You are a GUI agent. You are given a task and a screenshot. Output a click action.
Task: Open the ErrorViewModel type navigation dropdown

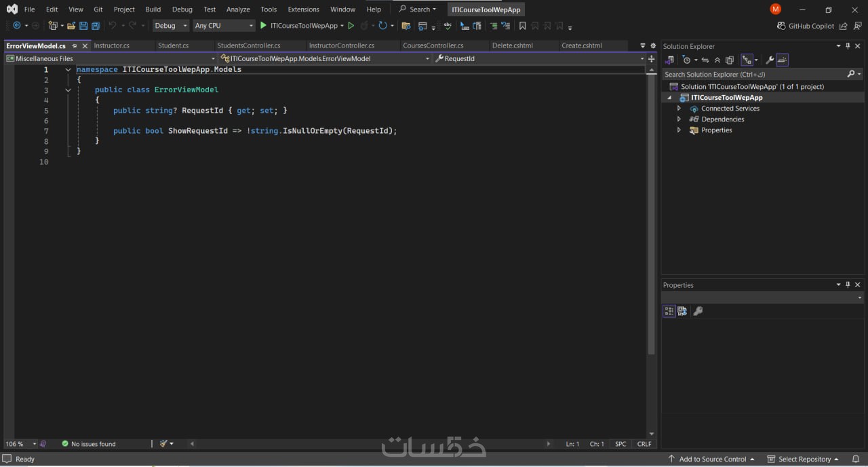(x=325, y=58)
